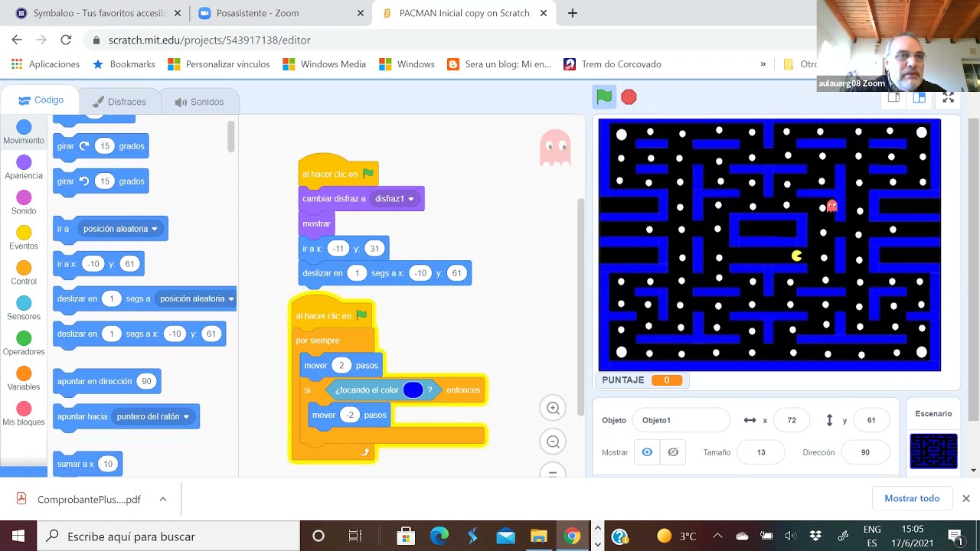The height and width of the screenshot is (551, 980).
Task: Click the 'por siempre' loop block
Action: point(318,341)
